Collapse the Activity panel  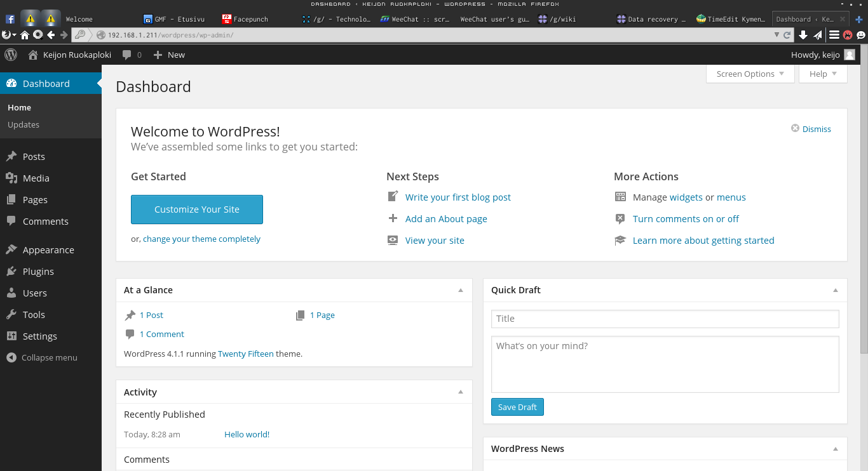pyautogui.click(x=461, y=392)
